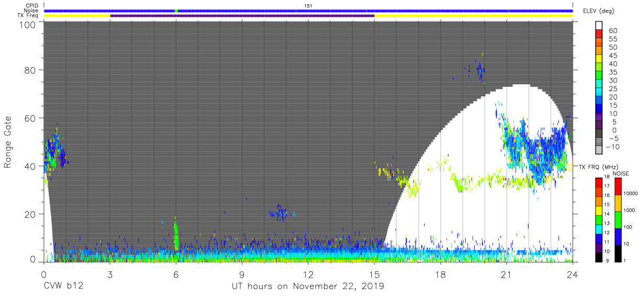Click the 'TX FRQ (MHz)' colorbar title

599,167
